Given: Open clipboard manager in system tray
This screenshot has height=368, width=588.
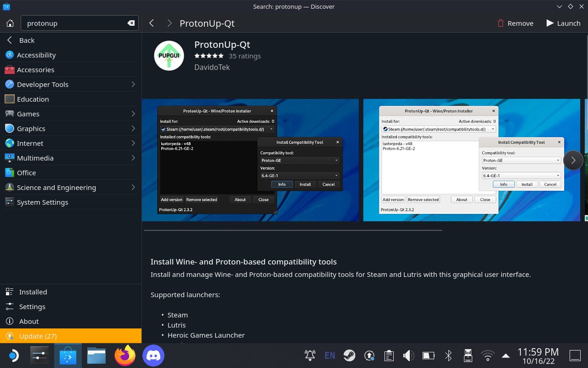Looking at the screenshot, I should pos(389,356).
